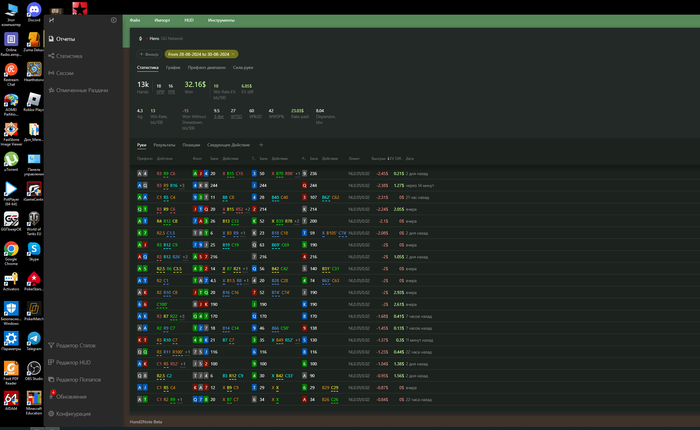The height and width of the screenshot is (430, 700).
Task: Click the player icon beside Hero
Action: click(140, 38)
